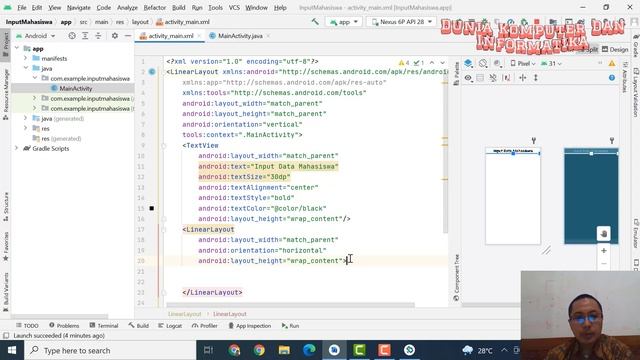The image size is (640, 360).
Task: Click the Make Project hammer icon
Action: pos(315,22)
